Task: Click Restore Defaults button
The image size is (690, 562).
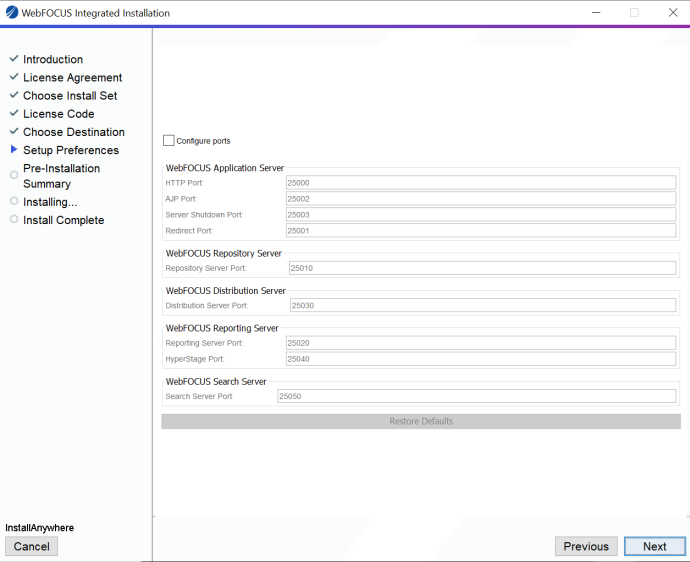Action: click(x=421, y=421)
